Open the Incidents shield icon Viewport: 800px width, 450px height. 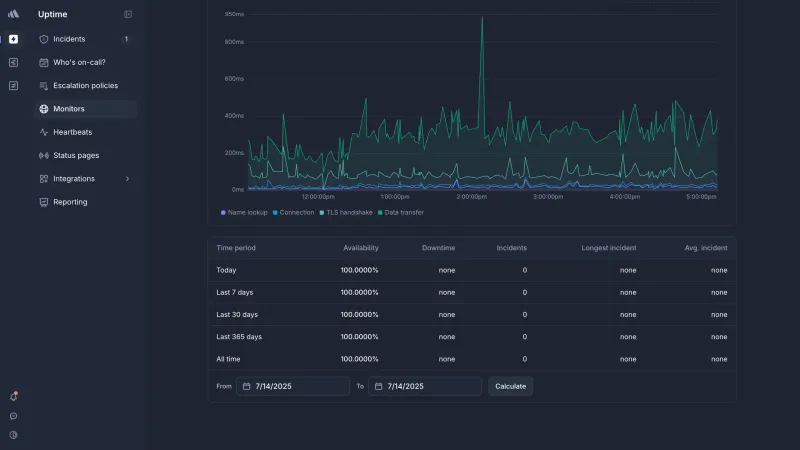(x=44, y=39)
